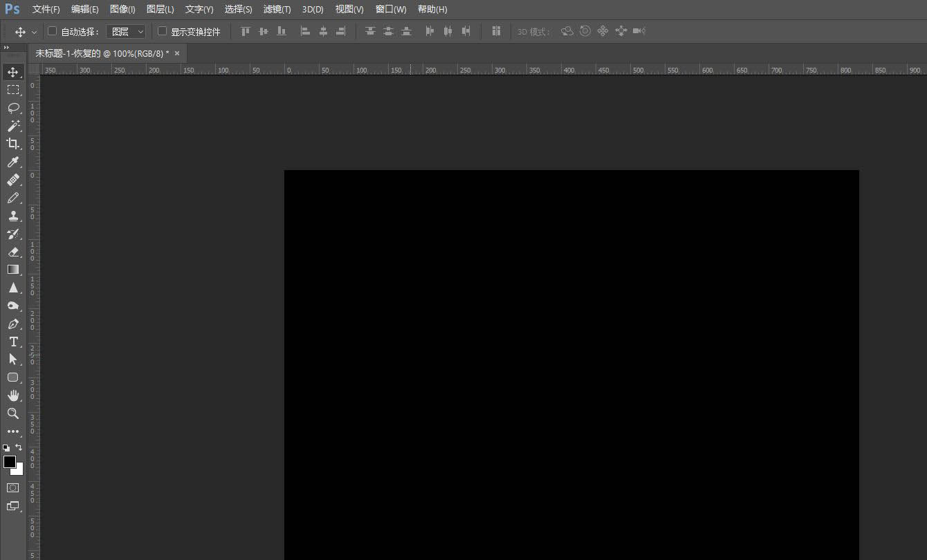Viewport: 927px width, 560px height.
Task: Open the 滤镜(T) menu
Action: click(277, 10)
